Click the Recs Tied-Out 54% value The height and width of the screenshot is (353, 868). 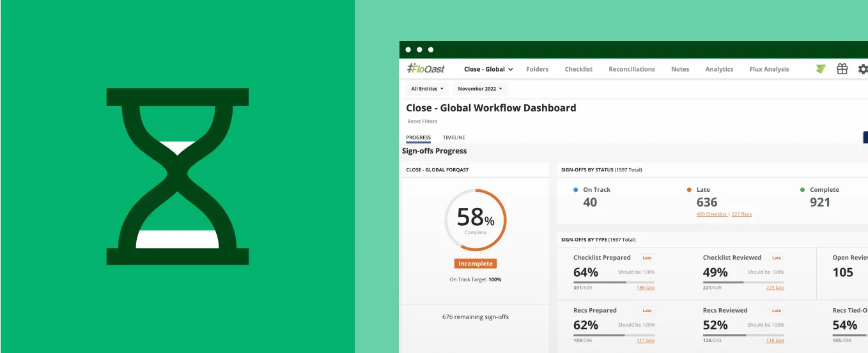pyautogui.click(x=844, y=325)
